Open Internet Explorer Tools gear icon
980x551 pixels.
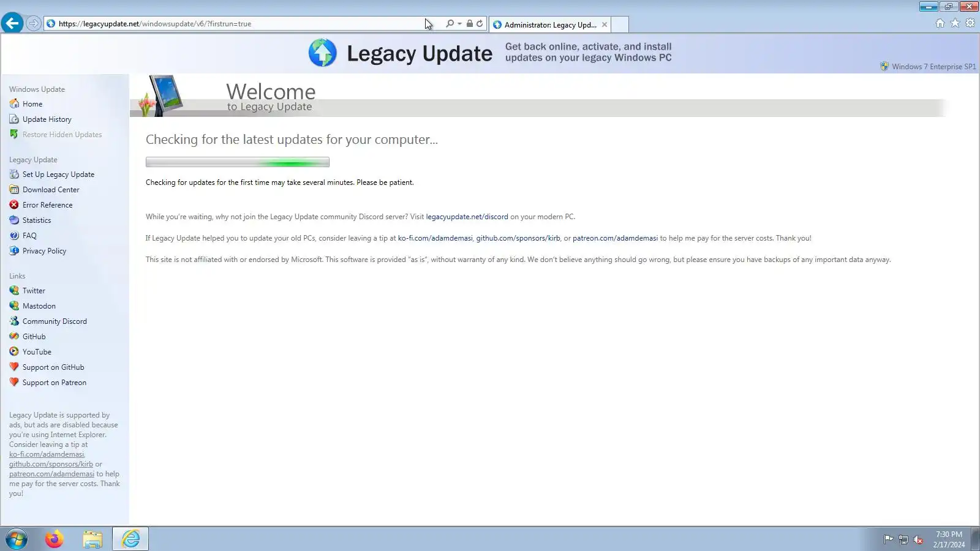[970, 23]
